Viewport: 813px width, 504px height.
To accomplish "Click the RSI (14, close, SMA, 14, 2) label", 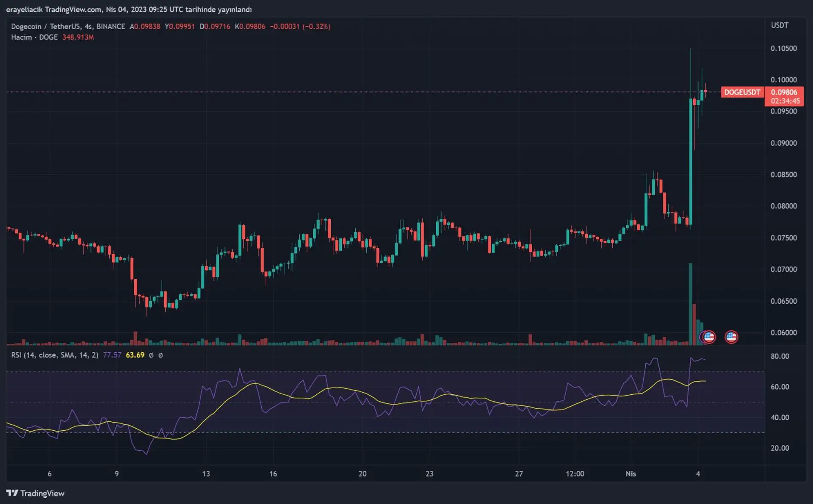I will coord(55,355).
